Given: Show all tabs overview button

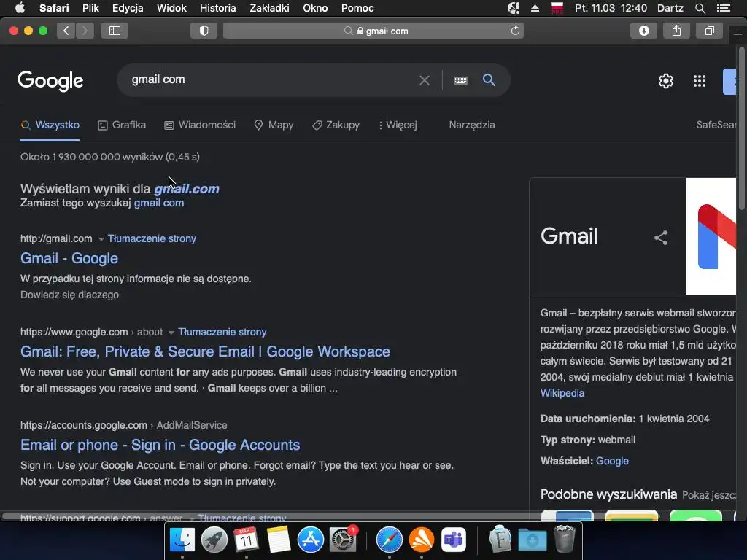Looking at the screenshot, I should pos(709,31).
